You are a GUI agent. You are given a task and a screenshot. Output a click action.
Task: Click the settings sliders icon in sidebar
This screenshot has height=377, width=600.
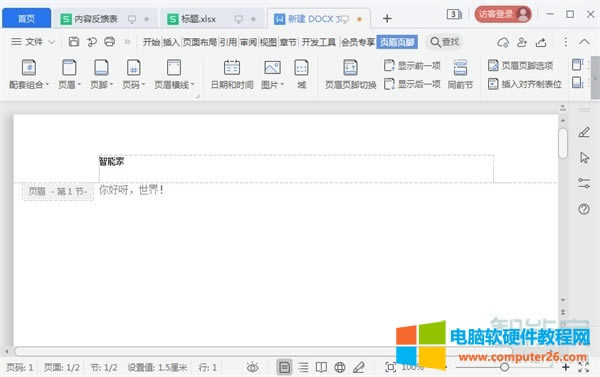pyautogui.click(x=584, y=183)
